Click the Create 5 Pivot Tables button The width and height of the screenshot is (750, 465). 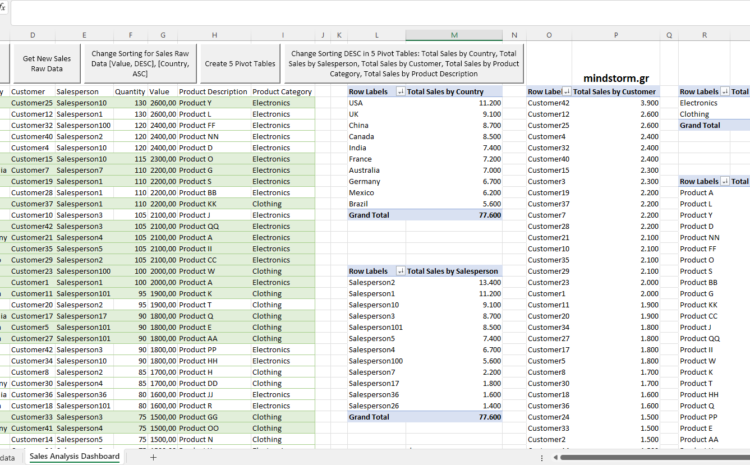click(x=240, y=64)
